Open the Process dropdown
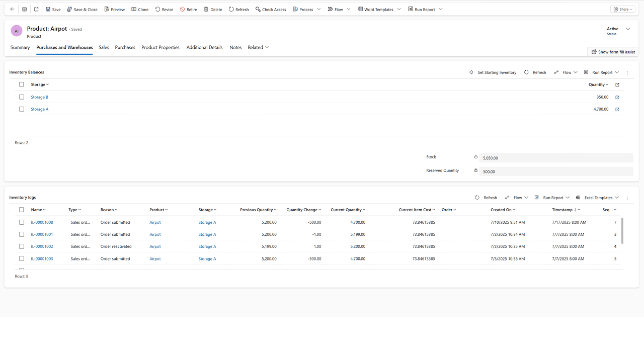This screenshot has width=644, height=362. 306,9
